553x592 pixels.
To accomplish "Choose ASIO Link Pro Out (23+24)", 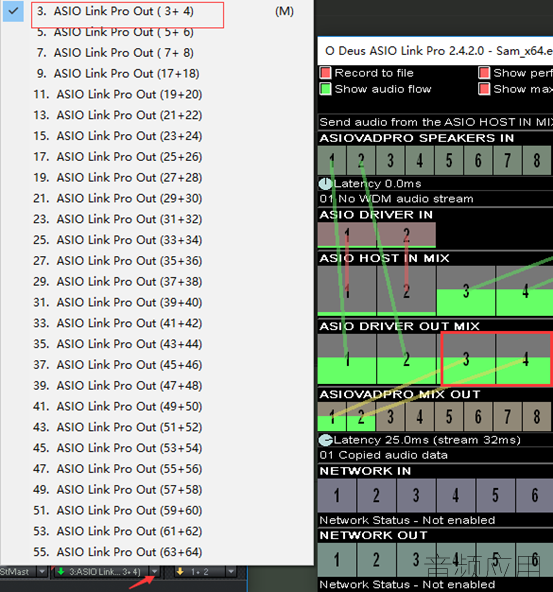I will tap(157, 136).
